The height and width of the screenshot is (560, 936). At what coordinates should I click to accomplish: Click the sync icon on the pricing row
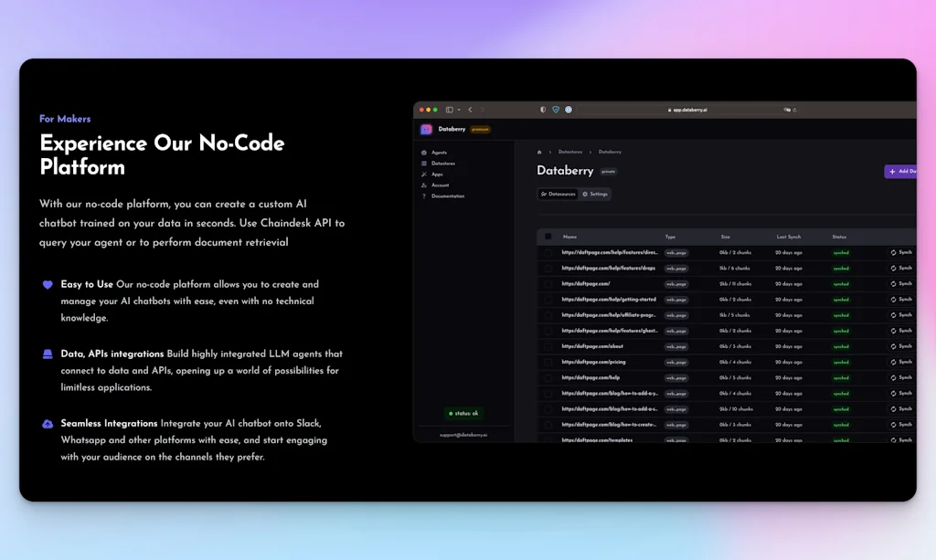(894, 362)
